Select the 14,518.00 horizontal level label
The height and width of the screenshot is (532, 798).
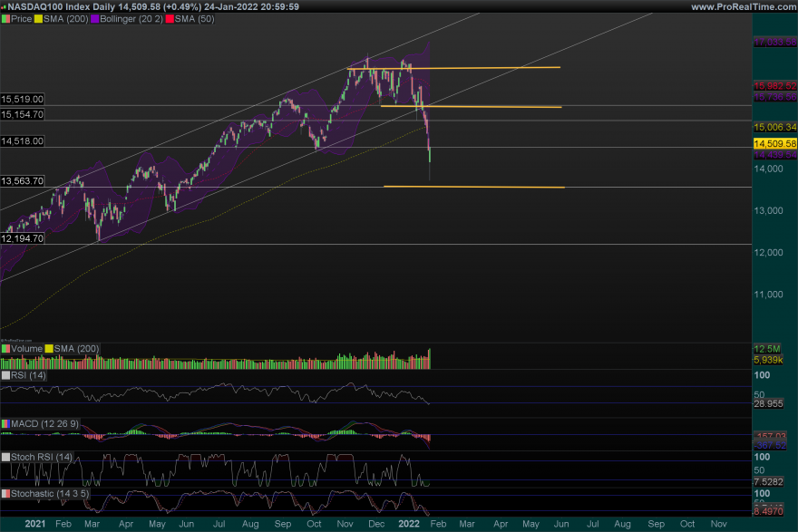pos(22,140)
